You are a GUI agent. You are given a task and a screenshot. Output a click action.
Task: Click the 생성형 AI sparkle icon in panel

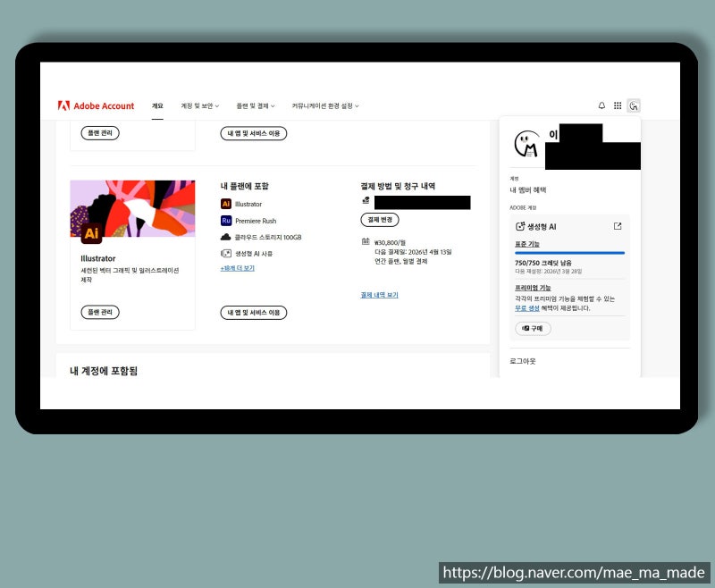[520, 226]
